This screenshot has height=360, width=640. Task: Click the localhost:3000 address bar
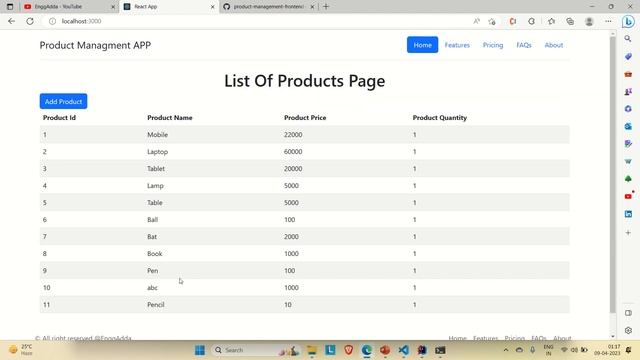[x=261, y=21]
